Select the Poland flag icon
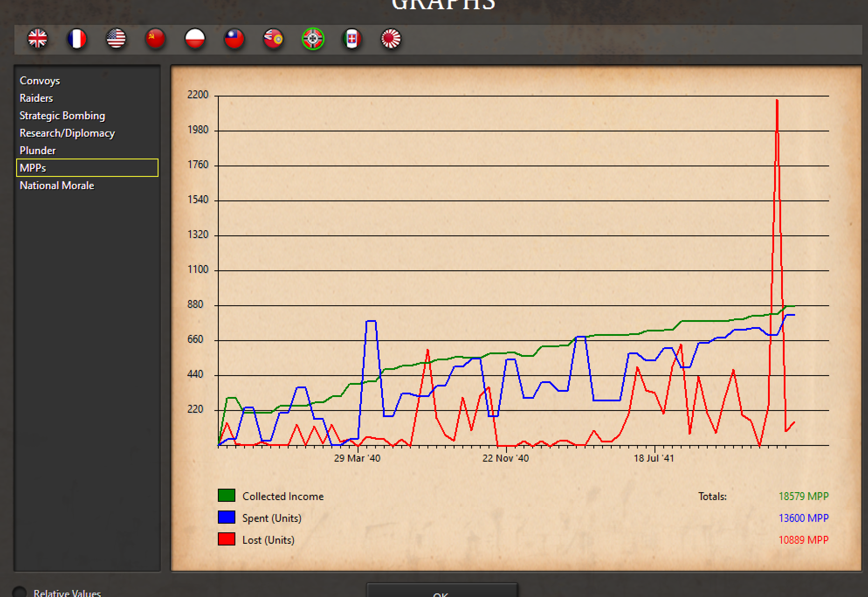The width and height of the screenshot is (868, 597). [195, 39]
